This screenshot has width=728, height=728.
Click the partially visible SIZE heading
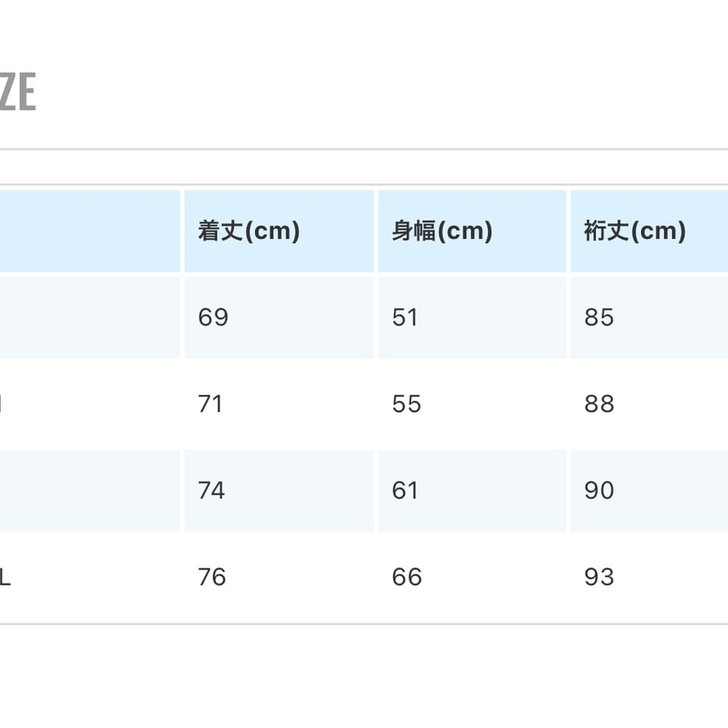click(x=17, y=92)
